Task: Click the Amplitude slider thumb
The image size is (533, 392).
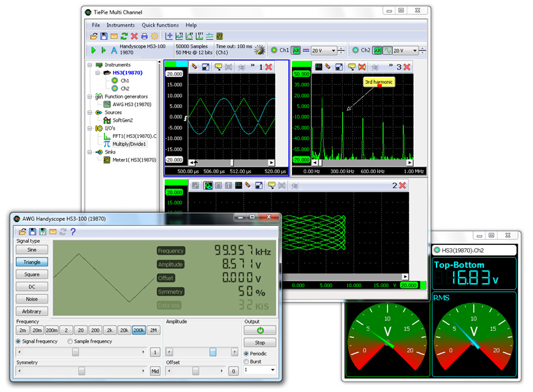Action: point(213,352)
